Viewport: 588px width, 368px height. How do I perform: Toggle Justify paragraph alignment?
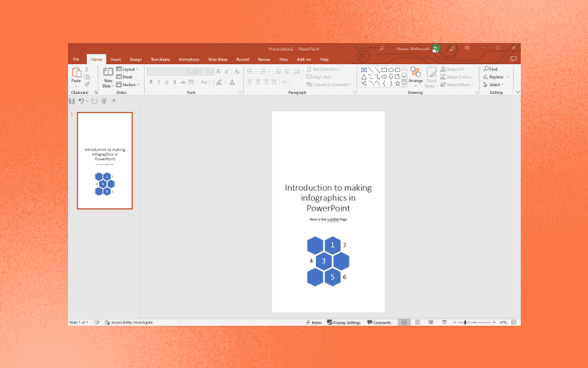[x=274, y=82]
